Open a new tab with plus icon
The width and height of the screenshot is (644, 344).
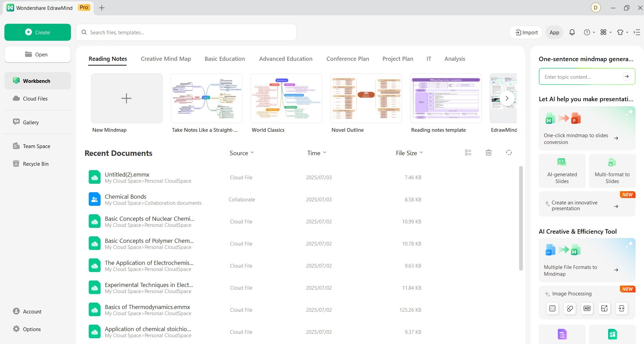click(x=102, y=7)
